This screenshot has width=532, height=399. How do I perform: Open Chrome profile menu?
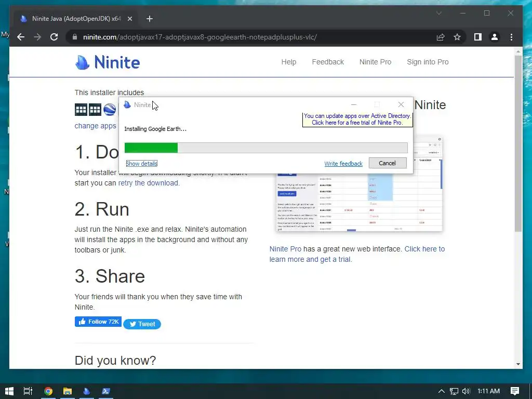495,37
